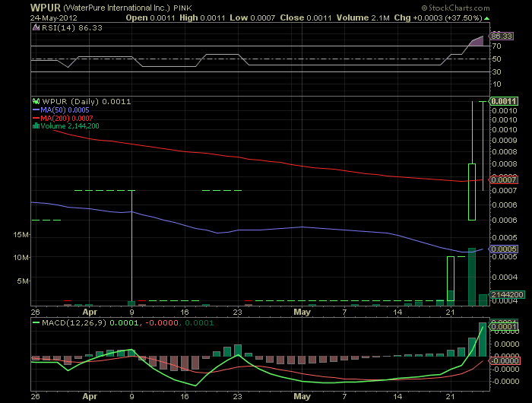Click the Volume 2,144,200 legend text
The image size is (532, 403).
tap(70, 126)
